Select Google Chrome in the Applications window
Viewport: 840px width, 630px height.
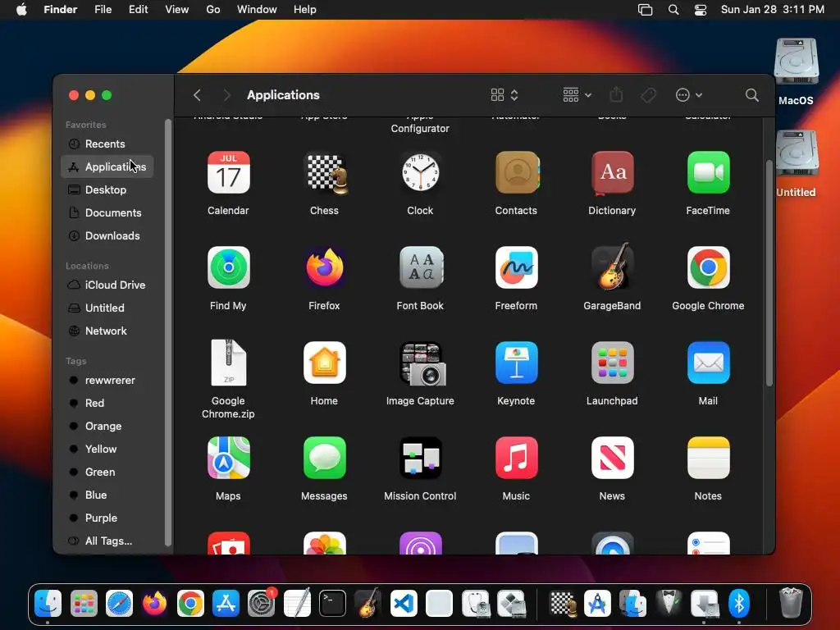click(x=708, y=267)
